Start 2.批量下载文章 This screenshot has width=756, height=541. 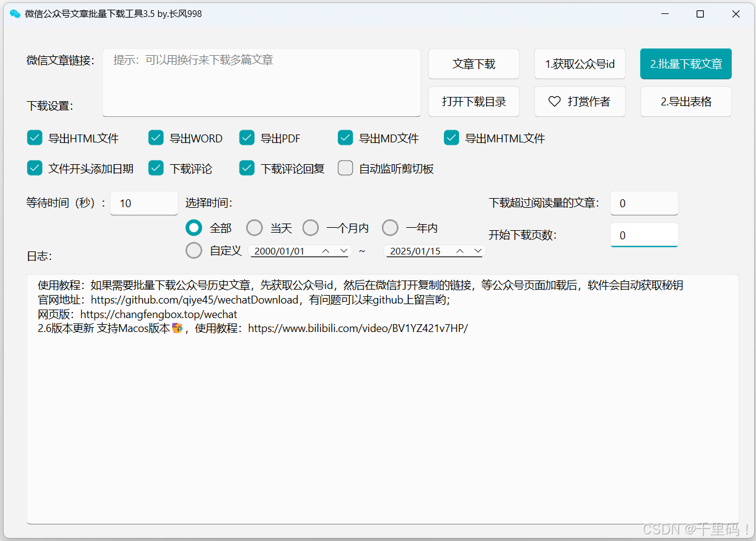click(x=686, y=64)
